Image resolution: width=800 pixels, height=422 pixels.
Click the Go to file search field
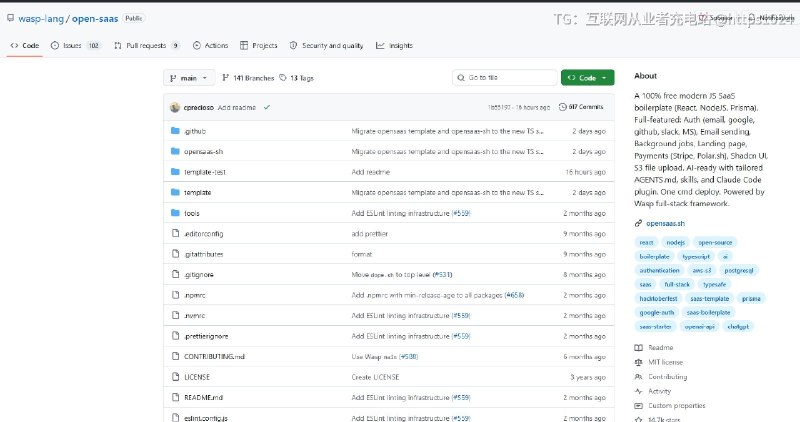point(504,78)
